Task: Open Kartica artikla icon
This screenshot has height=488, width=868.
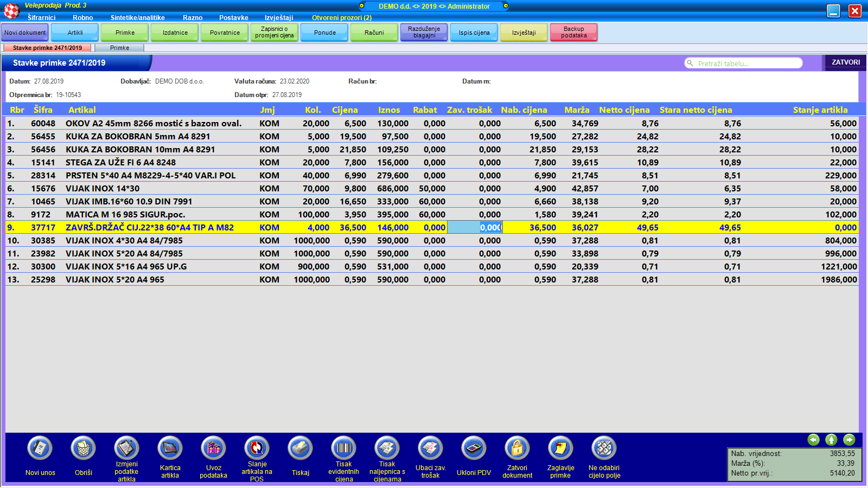Action: coord(170,448)
